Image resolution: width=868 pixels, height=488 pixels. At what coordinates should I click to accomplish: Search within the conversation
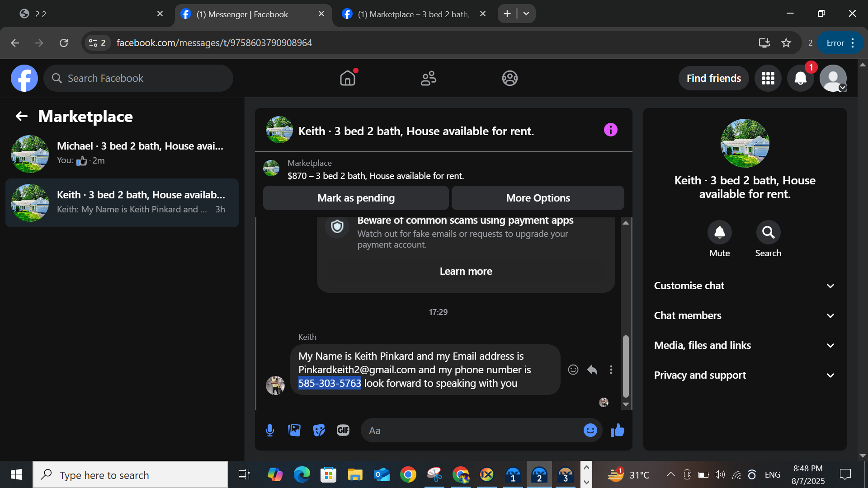pos(768,232)
